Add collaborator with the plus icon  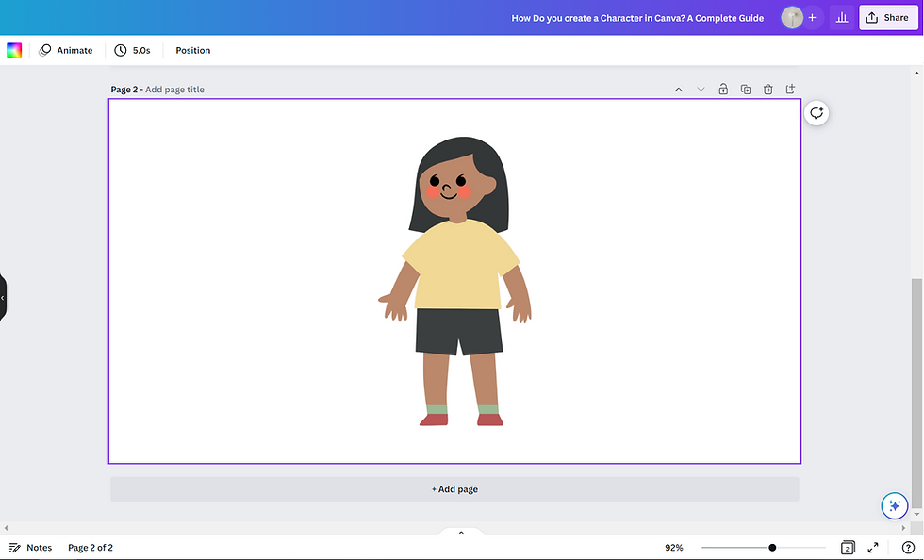click(812, 18)
